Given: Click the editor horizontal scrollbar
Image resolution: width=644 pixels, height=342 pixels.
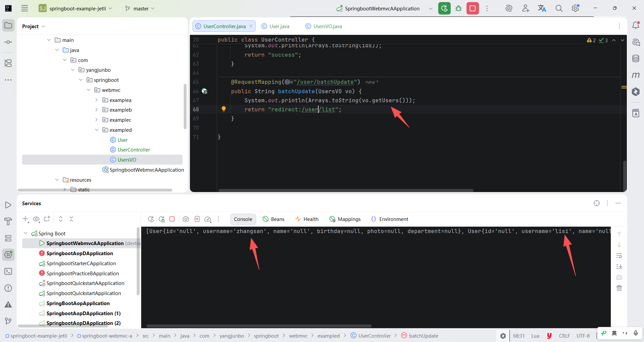Looking at the screenshot, I should [346, 190].
